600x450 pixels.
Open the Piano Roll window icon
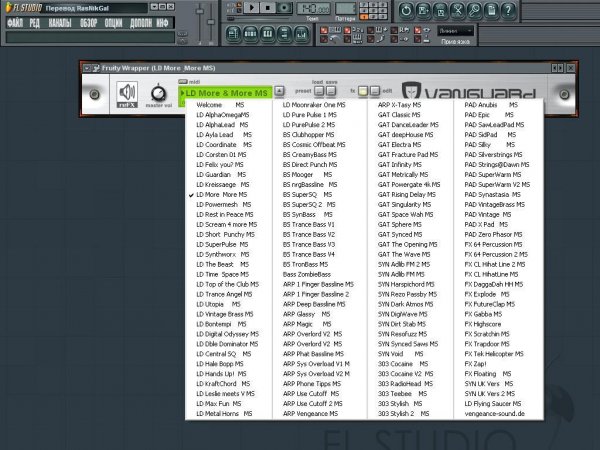267,34
